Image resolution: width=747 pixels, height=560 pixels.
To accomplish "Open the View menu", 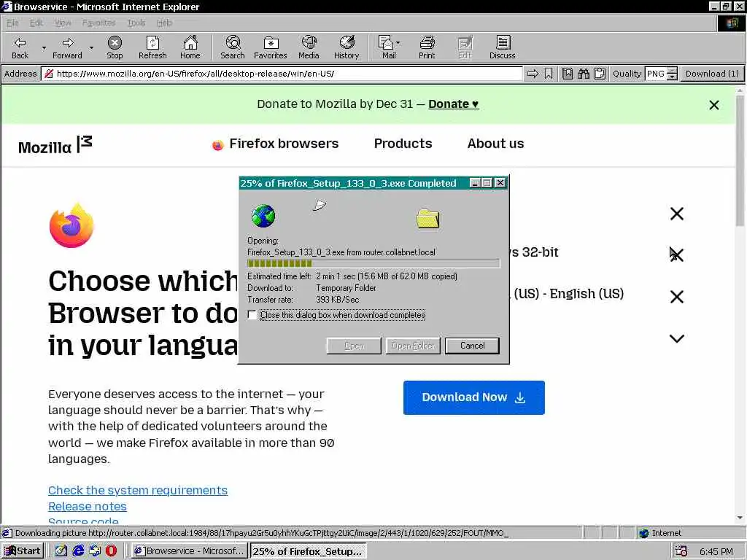I will point(63,23).
